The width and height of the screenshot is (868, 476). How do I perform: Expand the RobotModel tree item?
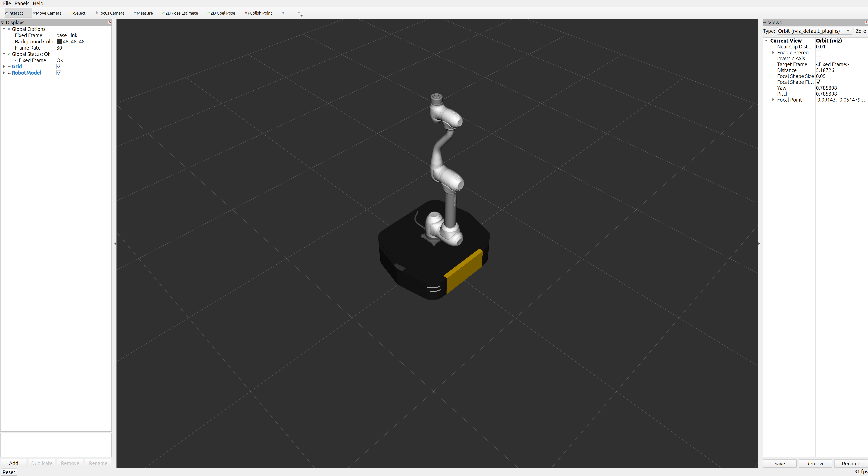(4, 73)
